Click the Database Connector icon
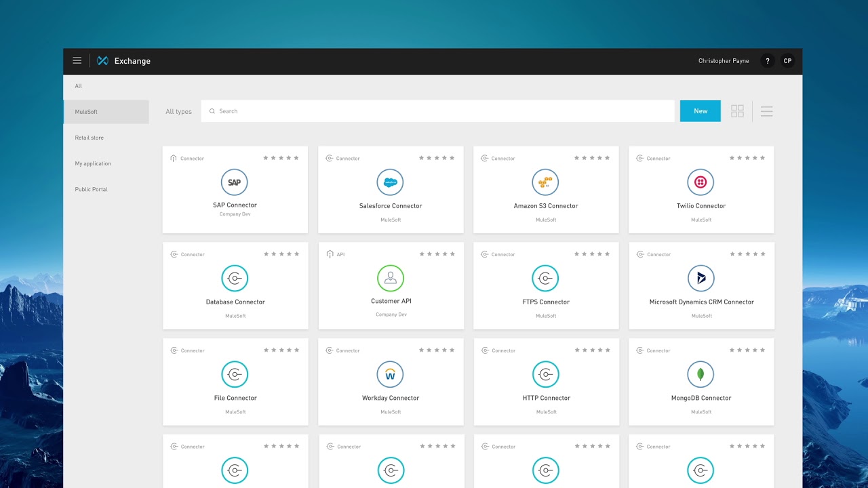 235,279
